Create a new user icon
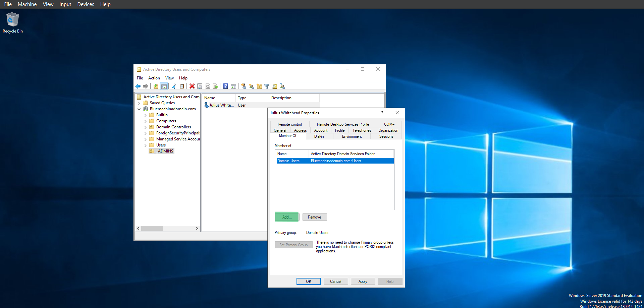The width and height of the screenshot is (644, 308). pos(244,86)
